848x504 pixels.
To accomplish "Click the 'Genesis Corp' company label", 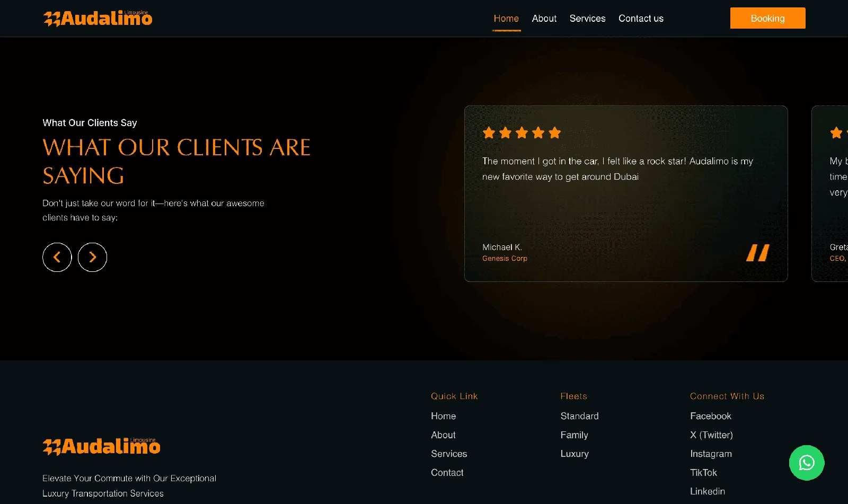I will point(505,259).
